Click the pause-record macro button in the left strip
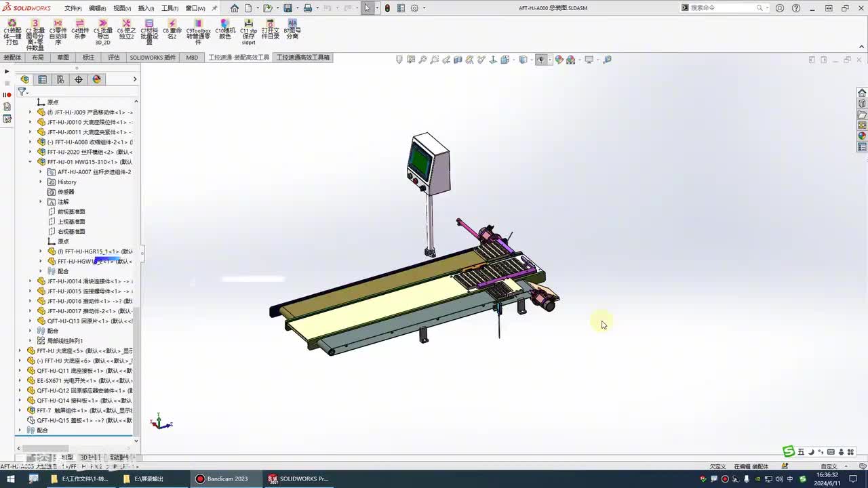The width and height of the screenshot is (868, 488). (x=7, y=95)
